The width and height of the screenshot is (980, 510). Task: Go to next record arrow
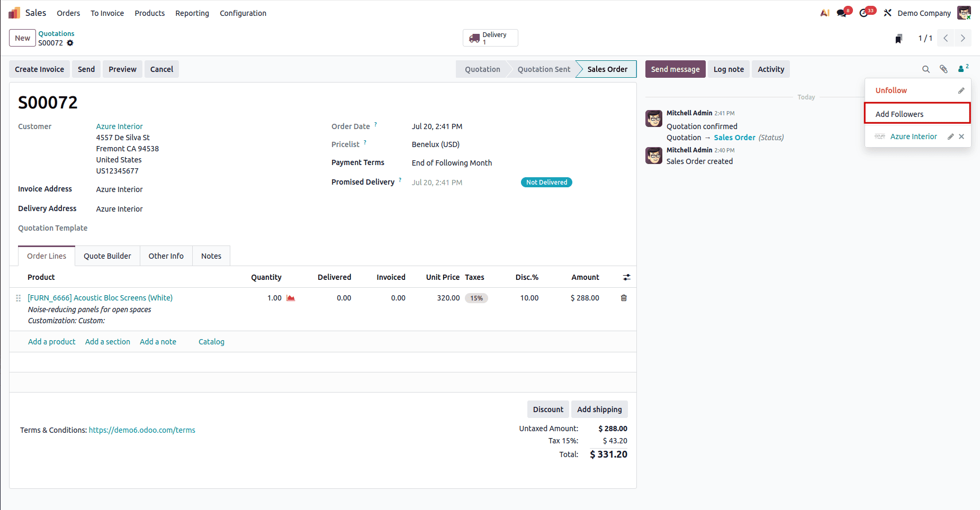[x=963, y=38]
